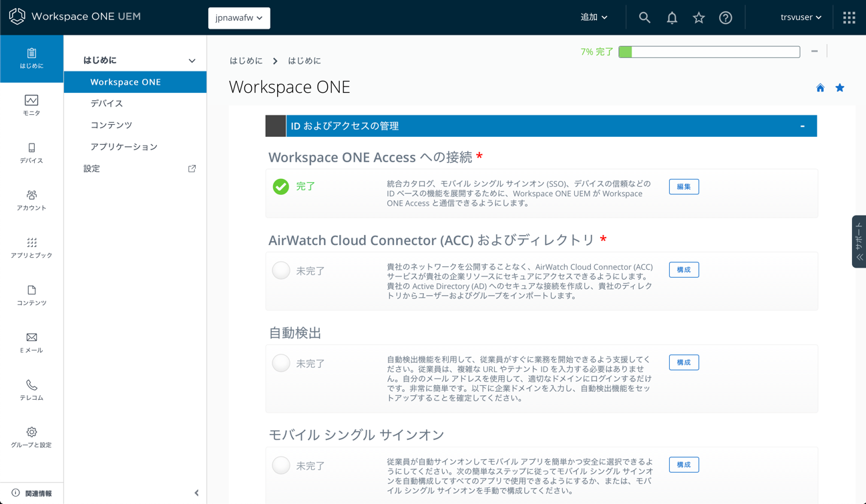Image resolution: width=866 pixels, height=504 pixels.
Task: Click the blue star bookmark icon
Action: [x=840, y=88]
